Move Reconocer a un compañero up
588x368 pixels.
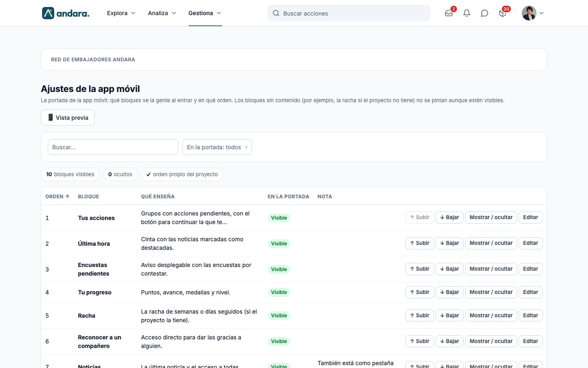click(420, 341)
